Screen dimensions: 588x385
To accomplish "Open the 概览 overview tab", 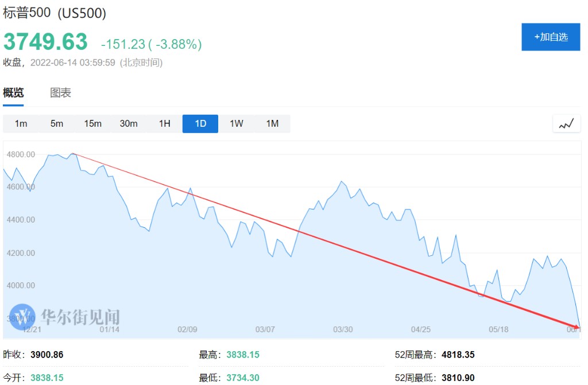I will point(13,93).
